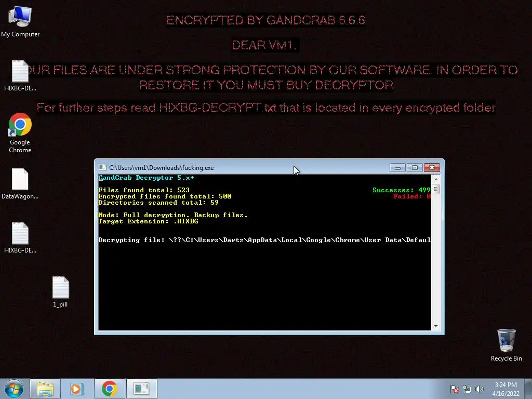Click the Show Desktop strip beside the clock

[528, 389]
